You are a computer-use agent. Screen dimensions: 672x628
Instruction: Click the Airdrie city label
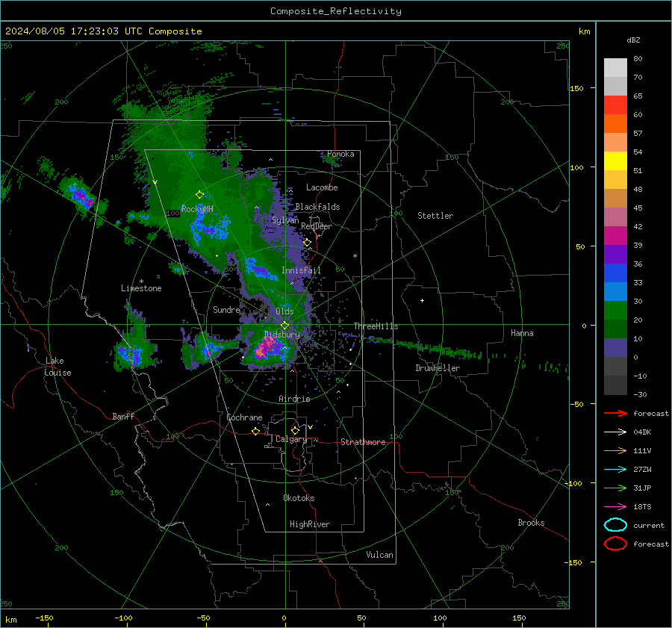coord(294,399)
